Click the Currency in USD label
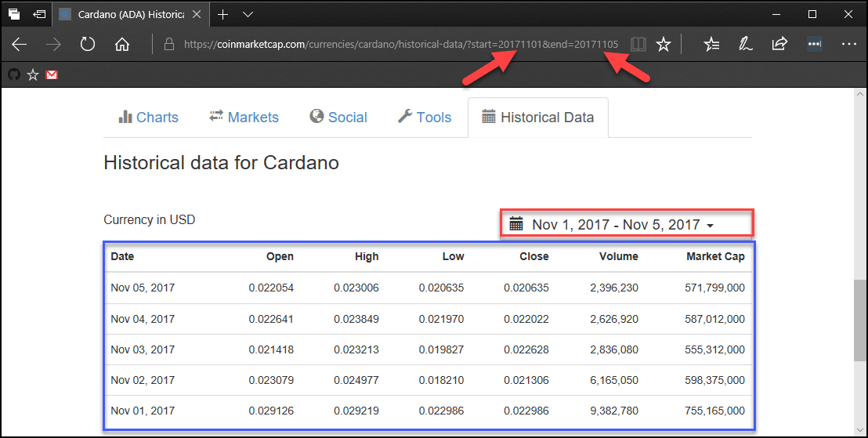Viewport: 868px width, 438px height. [x=150, y=220]
